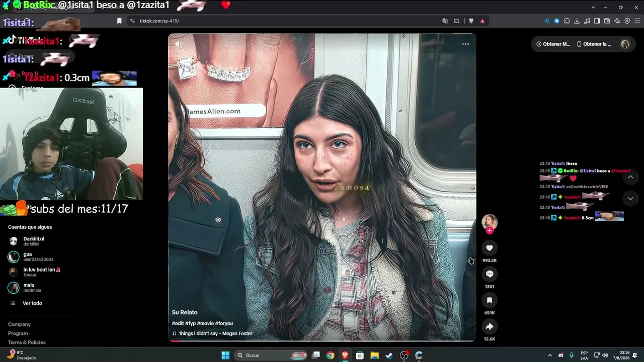
Task: Click the #edit hashtag
Action: 178,323
